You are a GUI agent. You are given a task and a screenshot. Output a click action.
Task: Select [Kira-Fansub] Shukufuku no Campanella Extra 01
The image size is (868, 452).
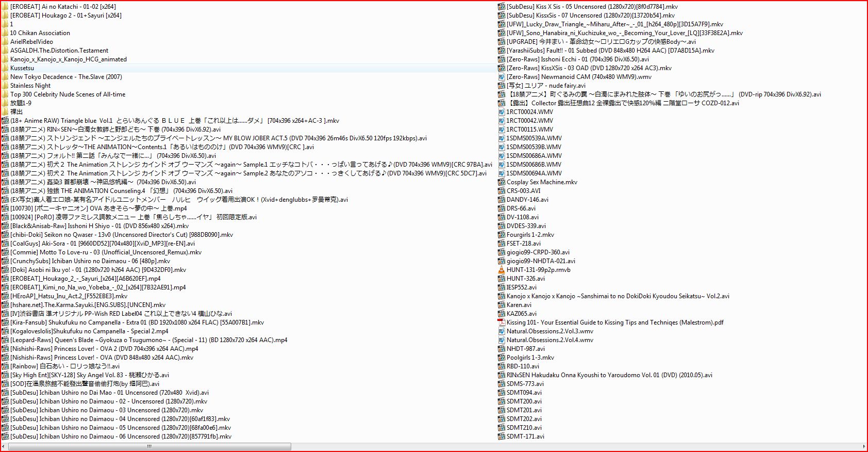pos(137,322)
